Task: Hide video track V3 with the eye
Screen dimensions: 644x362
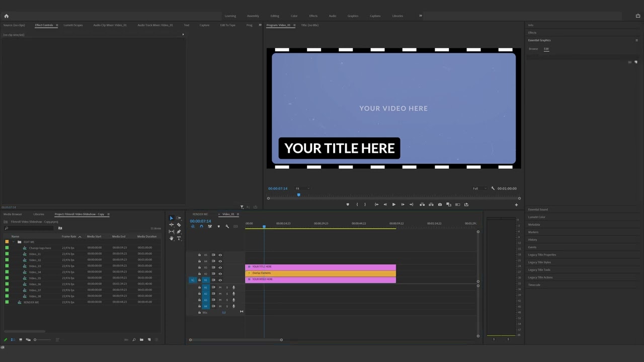Action: (x=220, y=267)
